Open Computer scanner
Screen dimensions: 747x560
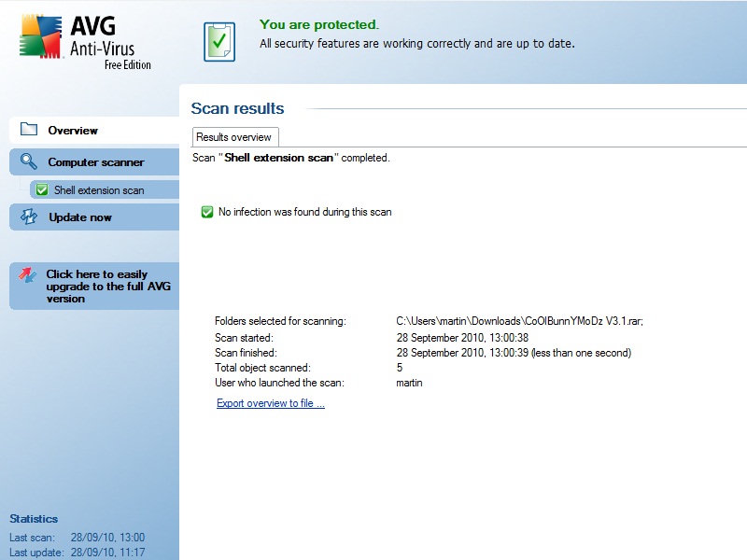coord(94,161)
